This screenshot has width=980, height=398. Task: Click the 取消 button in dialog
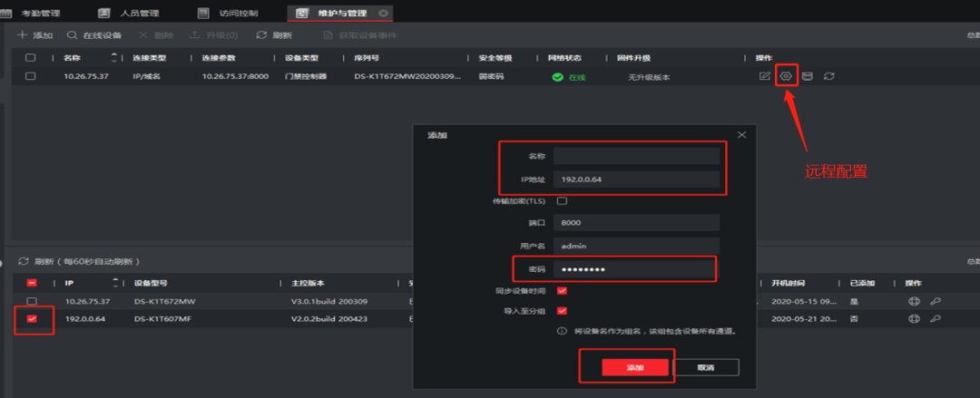point(706,367)
